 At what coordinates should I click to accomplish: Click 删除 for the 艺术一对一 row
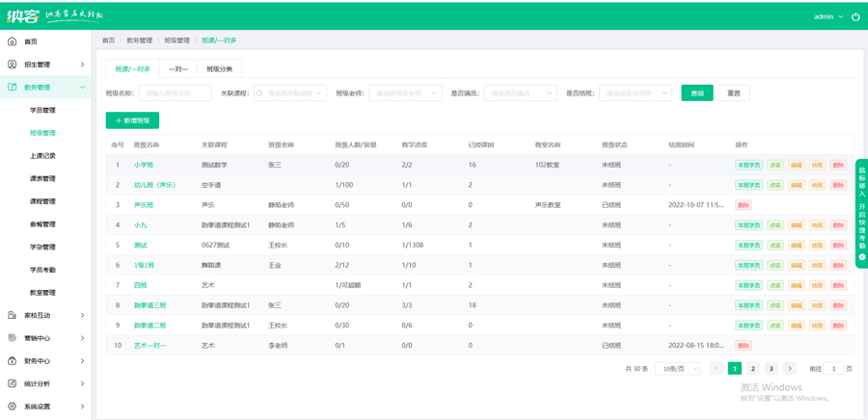click(x=743, y=346)
